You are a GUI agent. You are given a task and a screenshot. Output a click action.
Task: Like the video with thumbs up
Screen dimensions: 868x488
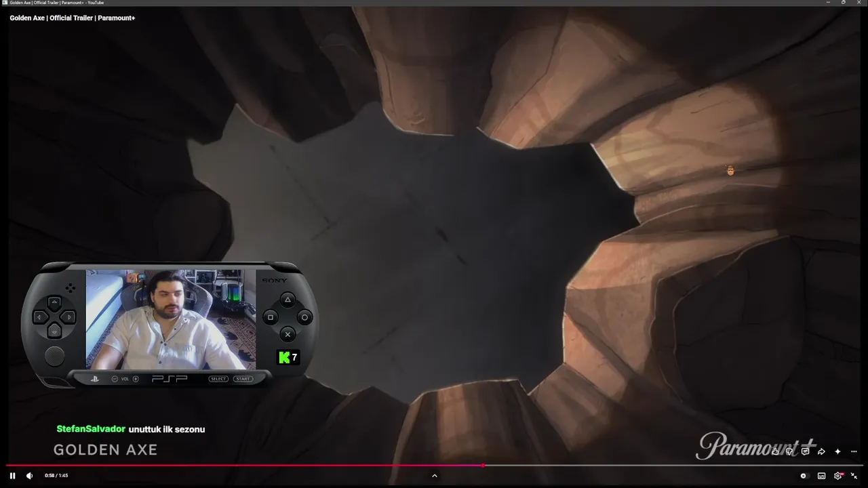click(x=776, y=451)
